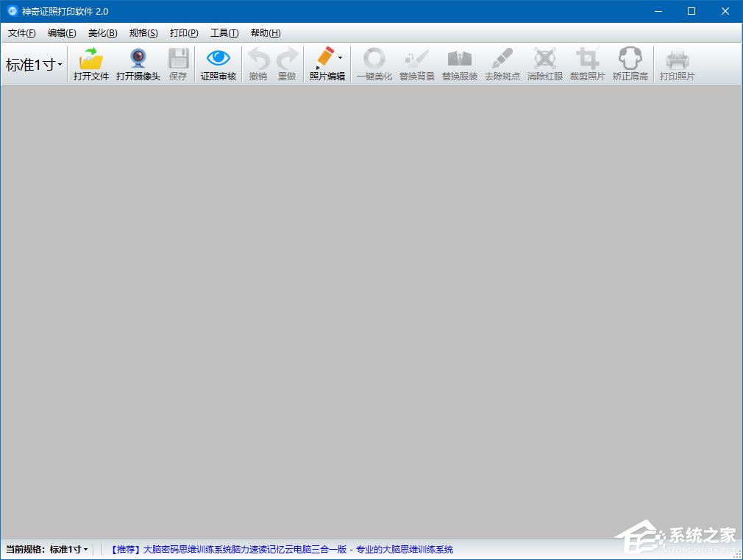
Task: Open a file using 打开文件 toolbar icon
Action: pyautogui.click(x=90, y=64)
